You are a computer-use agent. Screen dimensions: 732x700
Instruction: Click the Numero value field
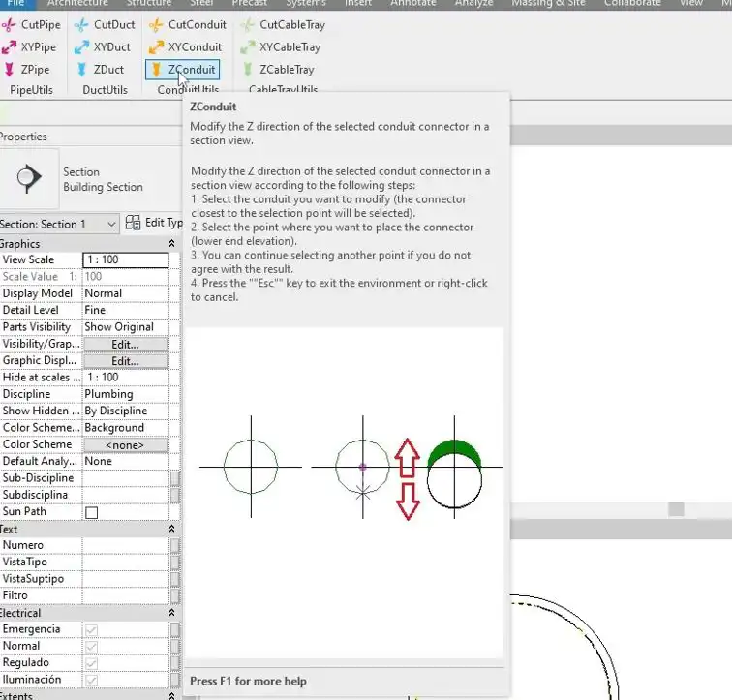coord(126,545)
